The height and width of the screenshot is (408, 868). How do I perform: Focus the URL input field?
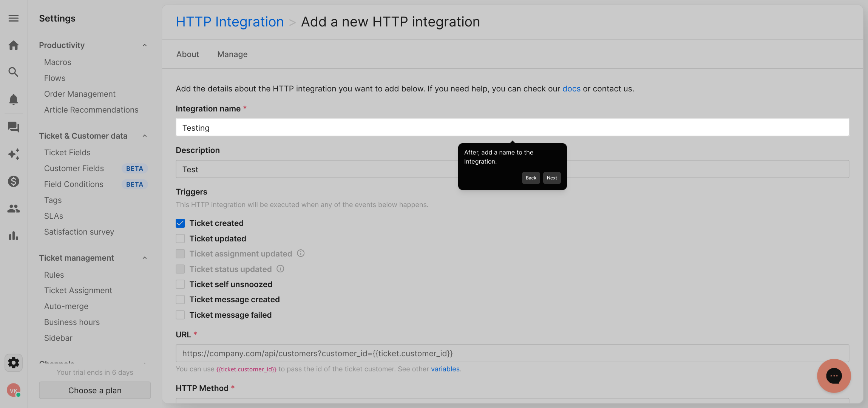(512, 354)
